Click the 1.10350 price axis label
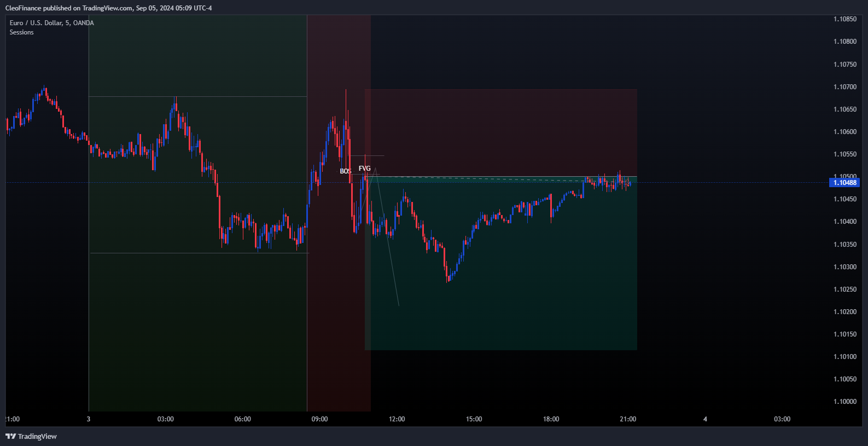This screenshot has height=446, width=868. pos(844,245)
